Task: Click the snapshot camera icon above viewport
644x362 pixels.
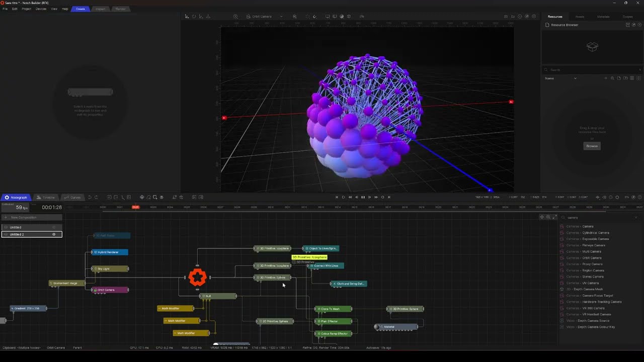Action: point(506,17)
